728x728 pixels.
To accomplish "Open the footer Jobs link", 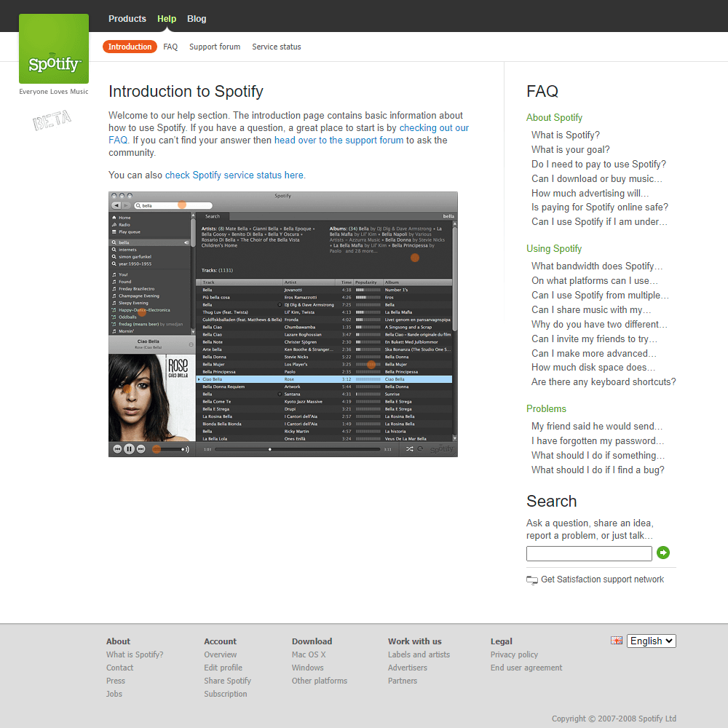I will click(x=114, y=694).
